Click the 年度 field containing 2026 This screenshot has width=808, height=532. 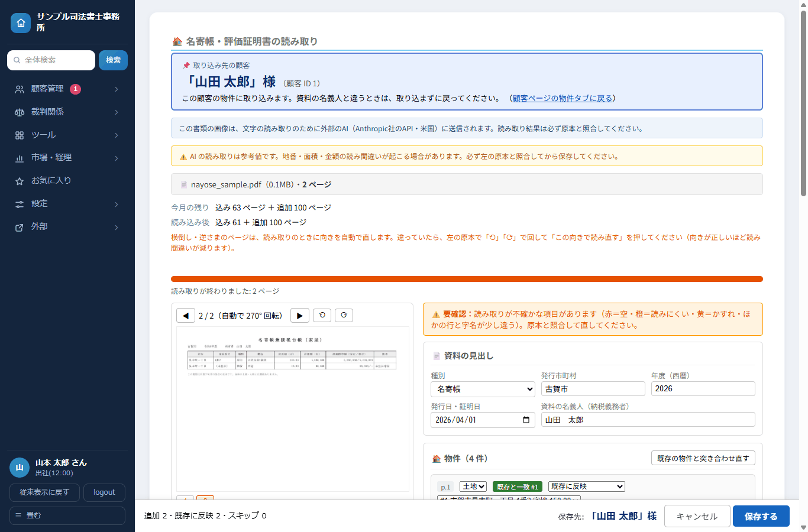pos(703,388)
